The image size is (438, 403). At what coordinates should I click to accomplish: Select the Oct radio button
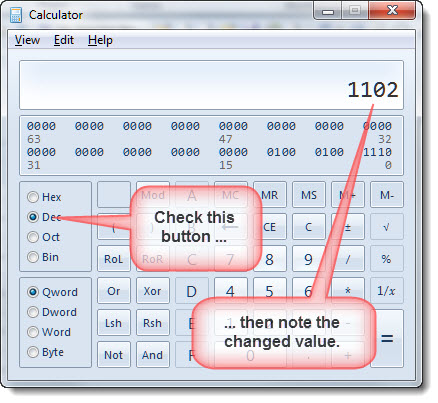[x=33, y=237]
